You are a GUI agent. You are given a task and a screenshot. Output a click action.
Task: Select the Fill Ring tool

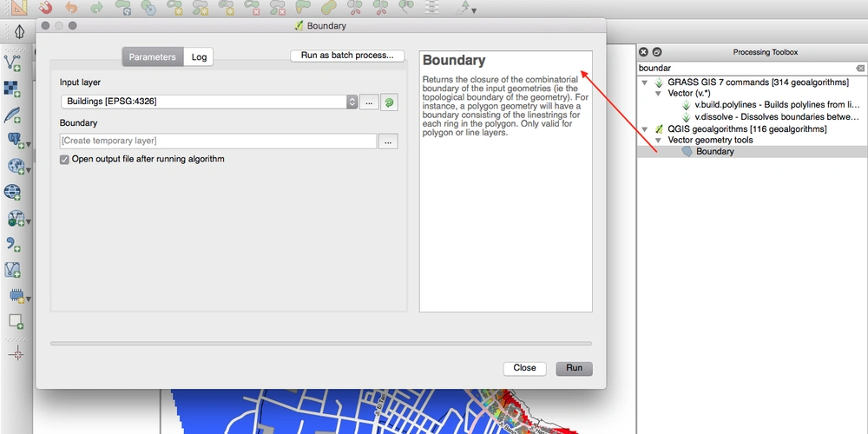pos(226,7)
